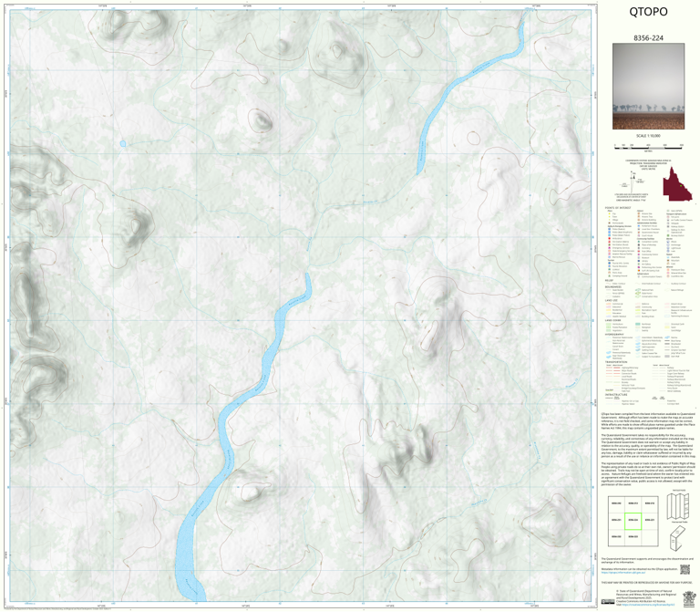
Task: Click the SCALE 1:10,000 label
Action: pos(648,136)
